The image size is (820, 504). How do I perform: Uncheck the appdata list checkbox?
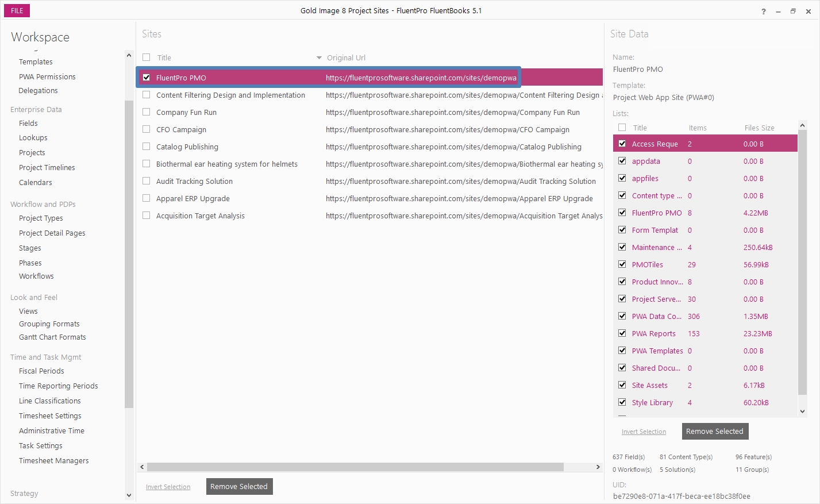tap(622, 161)
